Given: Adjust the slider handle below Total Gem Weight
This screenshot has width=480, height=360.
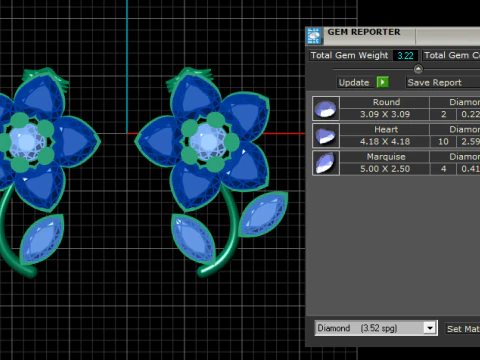Looking at the screenshot, I should tap(418, 69).
